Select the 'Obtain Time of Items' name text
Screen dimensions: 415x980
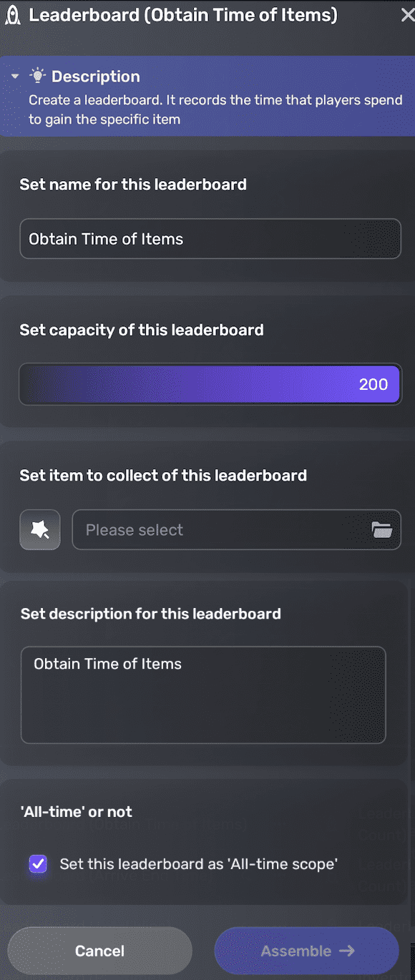tap(106, 238)
